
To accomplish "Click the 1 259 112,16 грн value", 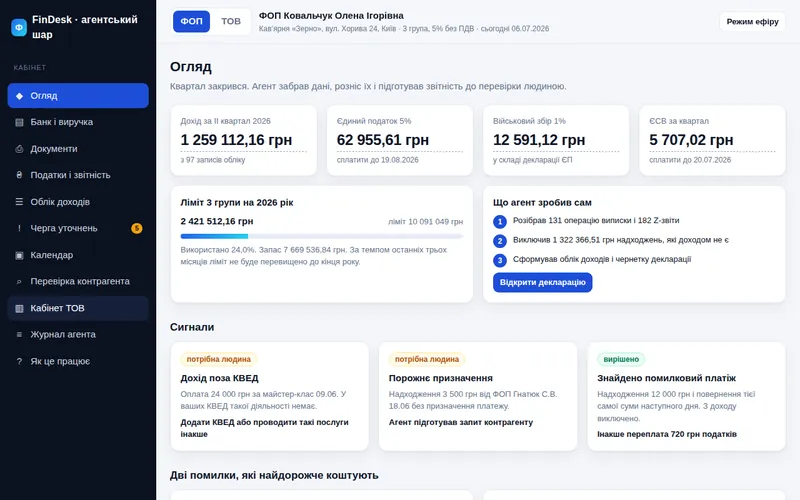I will pos(236,140).
